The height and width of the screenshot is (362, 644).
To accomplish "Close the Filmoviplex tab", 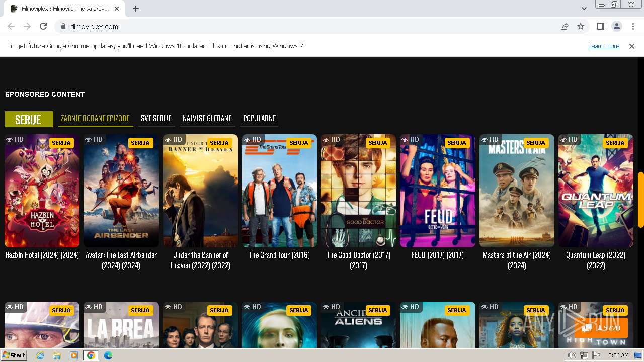I will pyautogui.click(x=117, y=9).
